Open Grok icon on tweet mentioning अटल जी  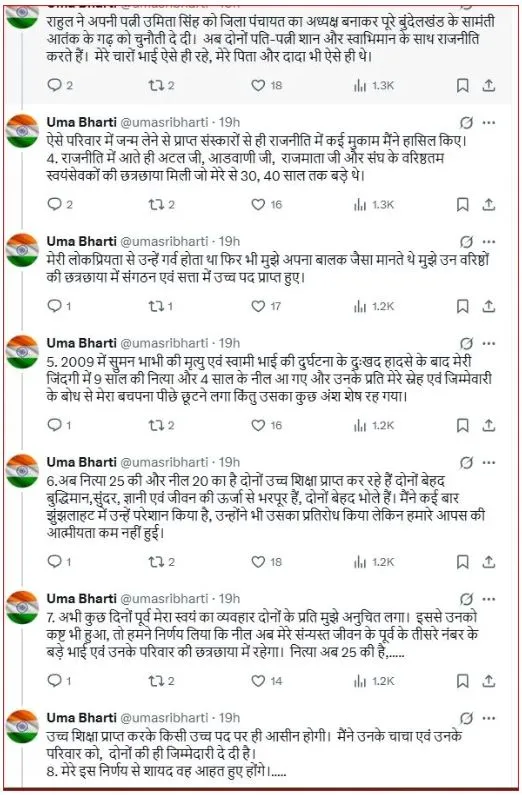pyautogui.click(x=466, y=123)
